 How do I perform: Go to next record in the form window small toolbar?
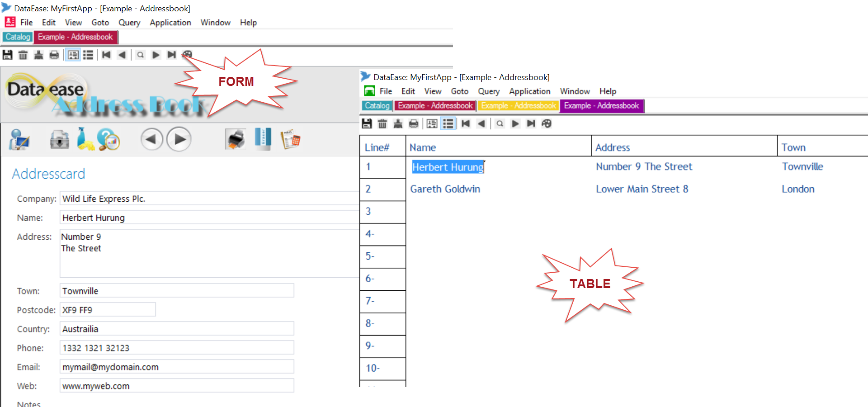[156, 55]
